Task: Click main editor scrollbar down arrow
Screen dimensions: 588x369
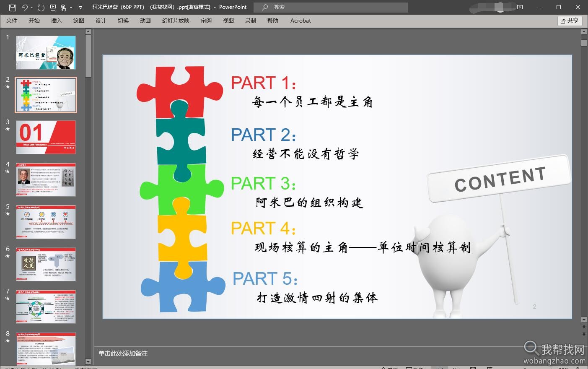Action: (584, 320)
